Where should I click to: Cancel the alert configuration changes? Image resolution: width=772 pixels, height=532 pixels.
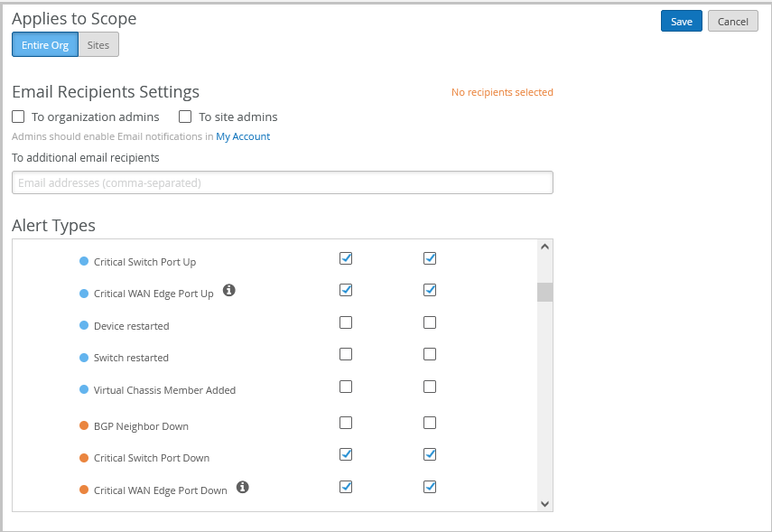pyautogui.click(x=732, y=22)
